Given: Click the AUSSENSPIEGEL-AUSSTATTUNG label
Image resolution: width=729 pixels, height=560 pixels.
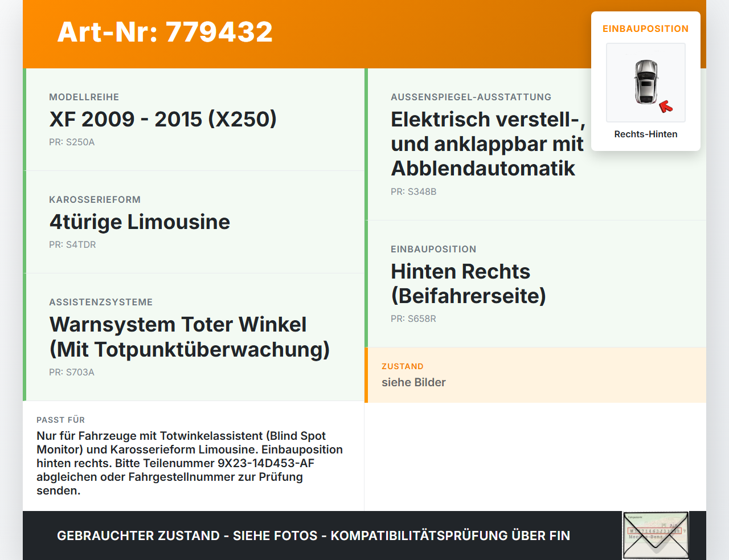Looking at the screenshot, I should (471, 97).
